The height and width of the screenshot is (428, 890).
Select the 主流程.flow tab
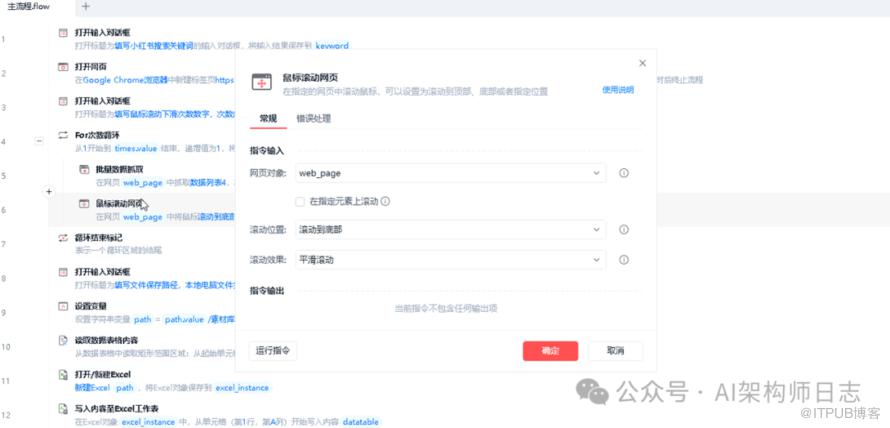pyautogui.click(x=29, y=7)
